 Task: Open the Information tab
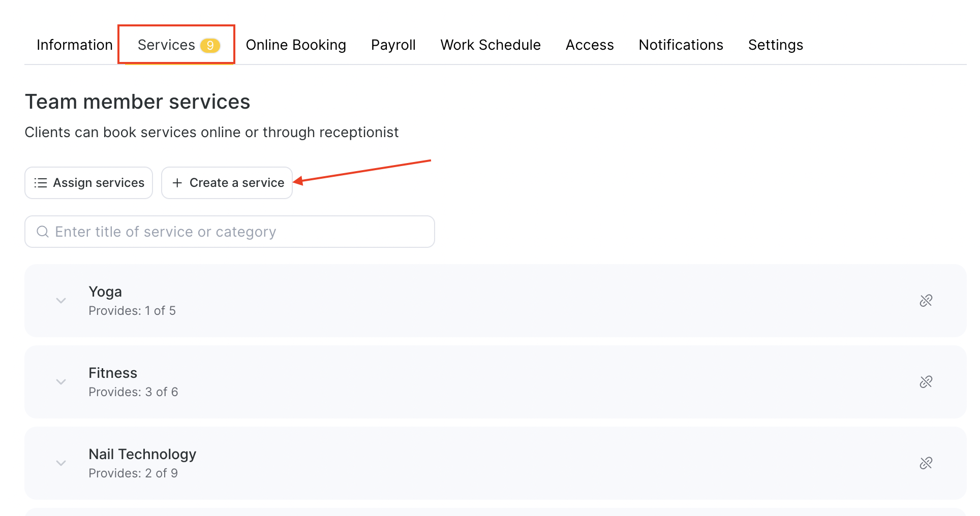[x=74, y=45]
